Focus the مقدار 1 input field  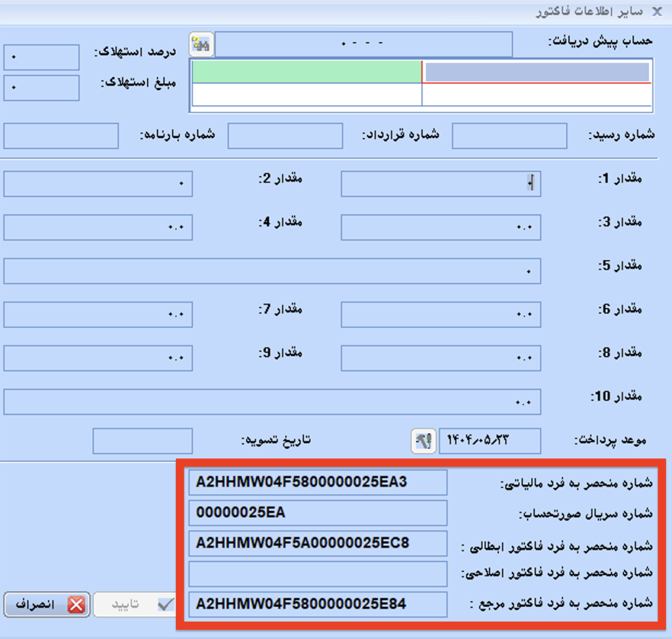click(x=441, y=184)
